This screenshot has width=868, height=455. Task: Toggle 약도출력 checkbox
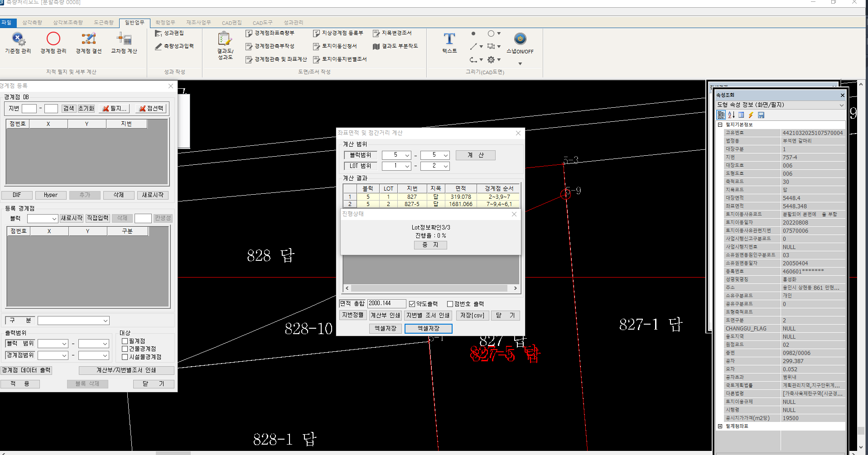412,304
